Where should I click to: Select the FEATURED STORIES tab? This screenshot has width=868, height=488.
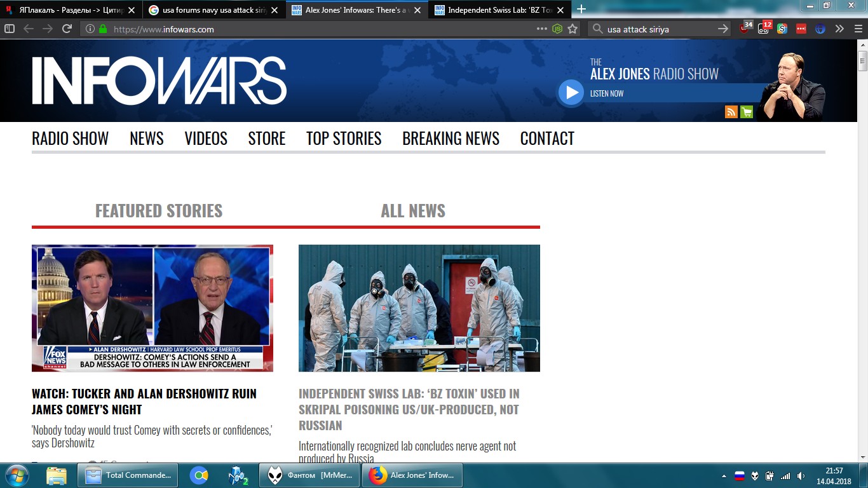coord(159,211)
